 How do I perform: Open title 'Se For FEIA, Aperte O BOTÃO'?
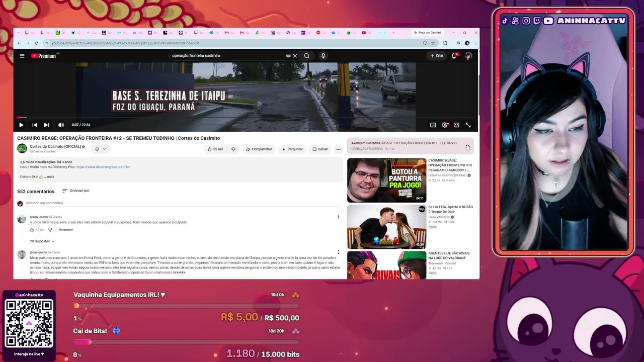coord(450,209)
